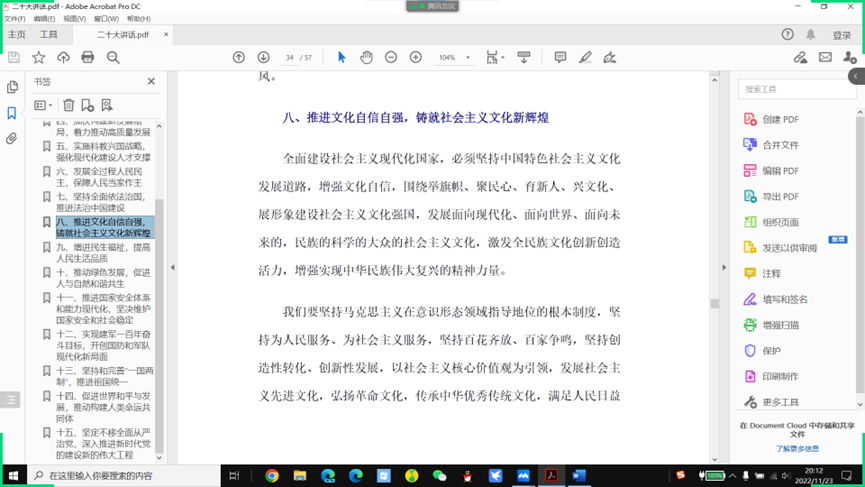This screenshot has width=865, height=487.
Task: Toggle the bookmarks panel icon
Action: coord(12,113)
